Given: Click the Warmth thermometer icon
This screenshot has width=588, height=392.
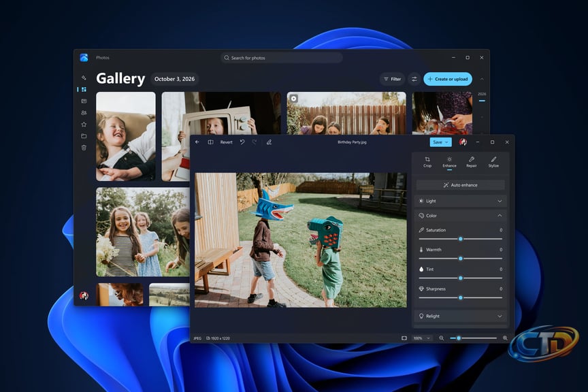Looking at the screenshot, I should (x=421, y=250).
